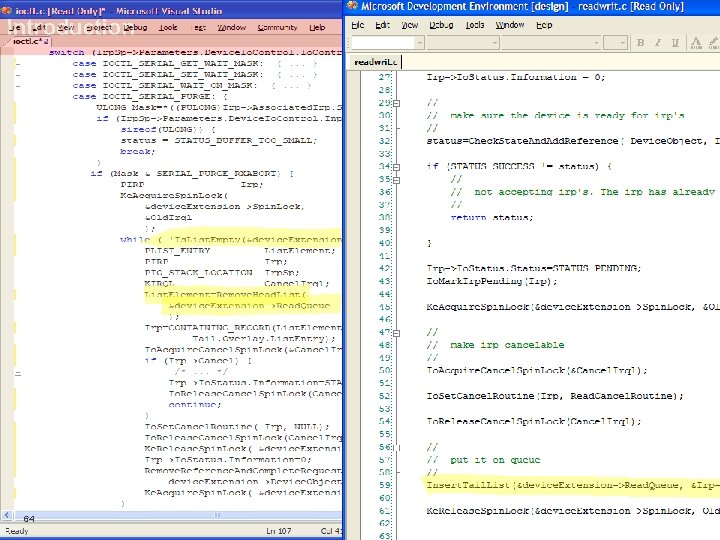Click the Visual Studio icon in ioctl.c title bar
This screenshot has width=720, height=540.
pos(6,11)
